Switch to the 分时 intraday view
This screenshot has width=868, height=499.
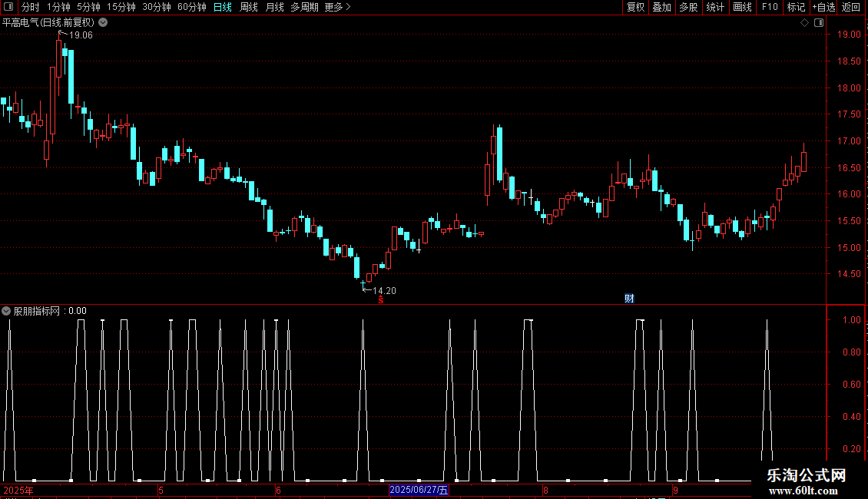(31, 7)
